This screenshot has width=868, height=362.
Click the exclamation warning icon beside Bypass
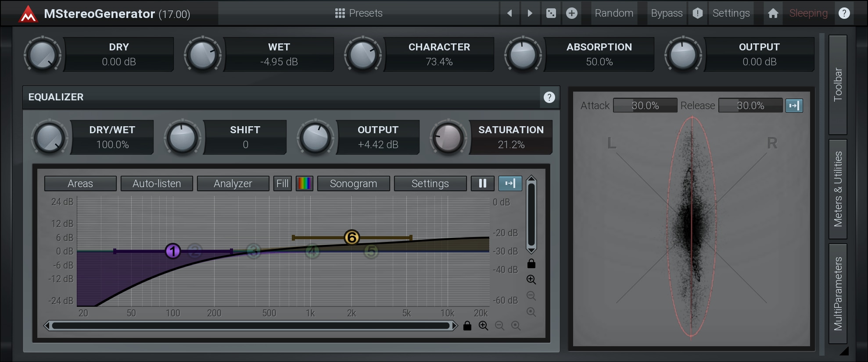coord(697,13)
